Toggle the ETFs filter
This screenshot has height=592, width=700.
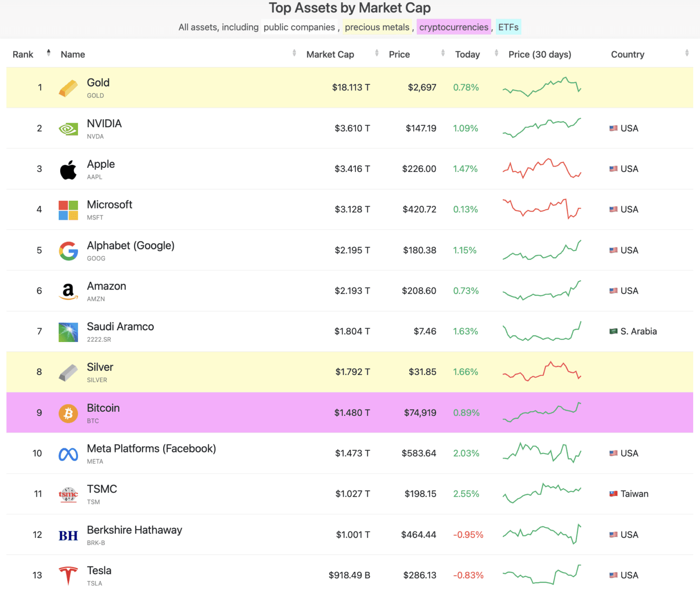508,27
